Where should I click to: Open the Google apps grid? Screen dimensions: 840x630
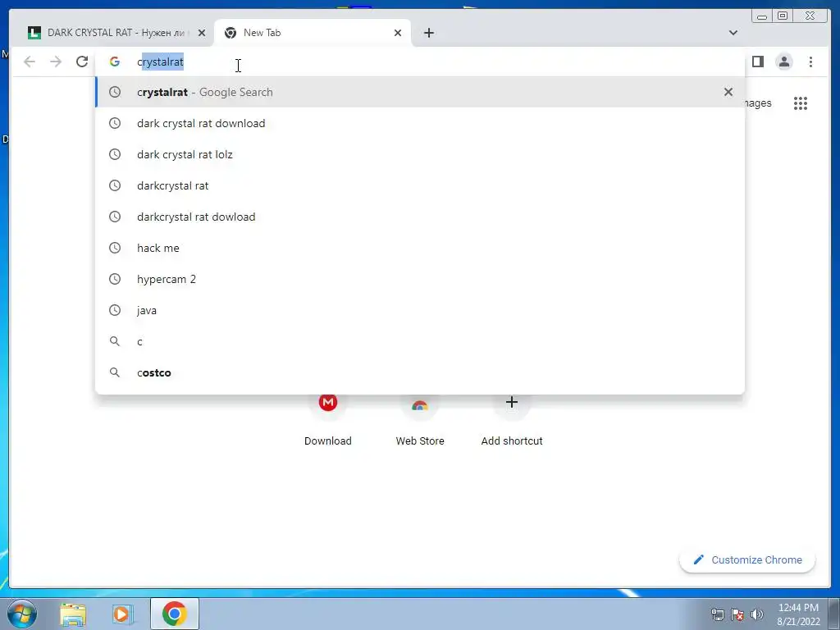coord(801,103)
